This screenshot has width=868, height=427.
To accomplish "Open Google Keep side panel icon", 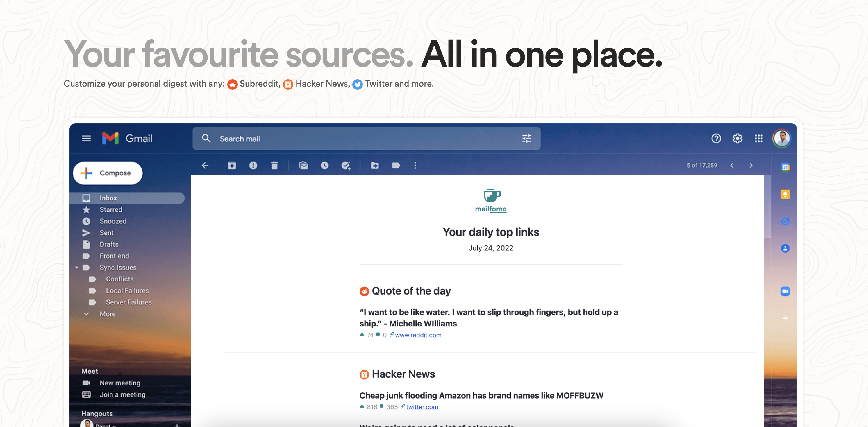I will coord(785,194).
